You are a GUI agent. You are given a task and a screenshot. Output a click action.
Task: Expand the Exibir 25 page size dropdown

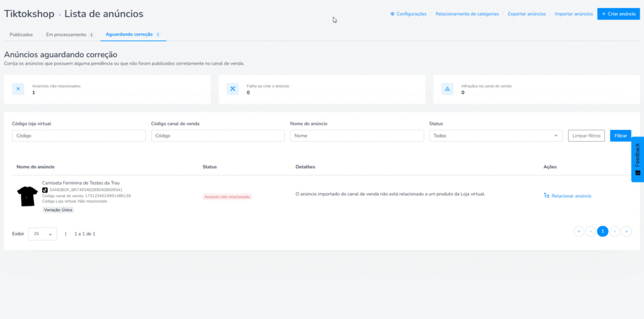pos(42,234)
